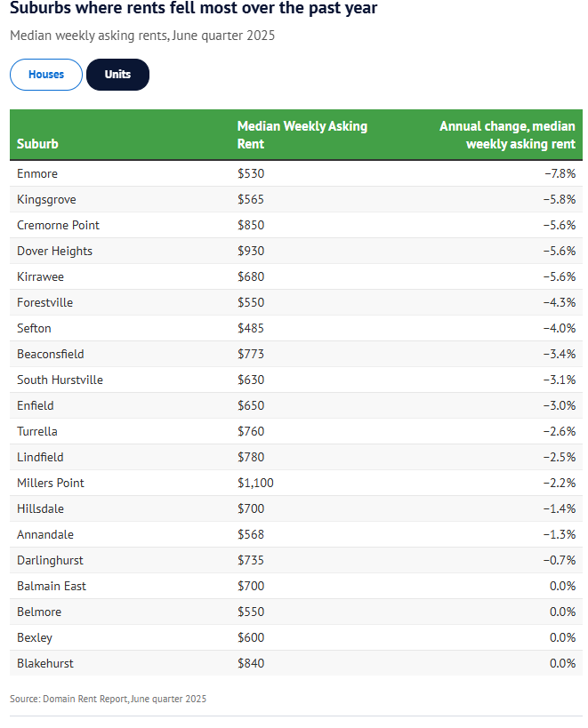
Task: Click the Annual change column header
Action: pos(507,135)
